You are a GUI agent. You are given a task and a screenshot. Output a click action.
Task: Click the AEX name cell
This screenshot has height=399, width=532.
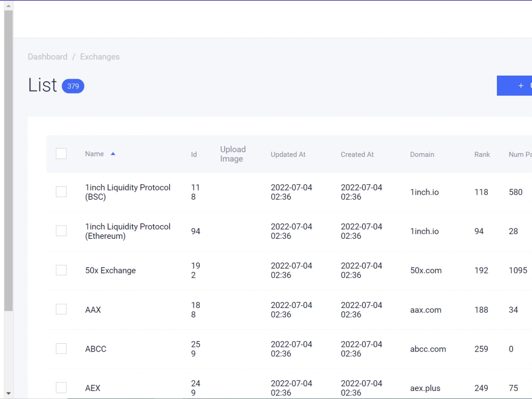[93, 388]
